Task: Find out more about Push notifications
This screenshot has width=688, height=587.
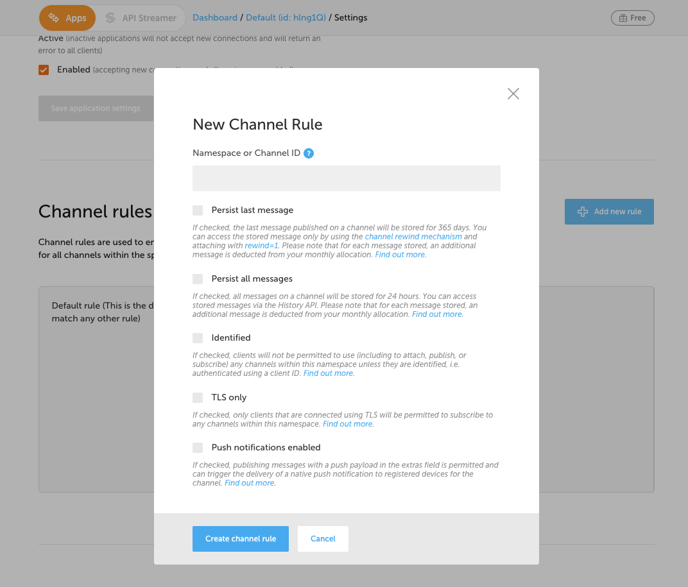Action: (250, 483)
